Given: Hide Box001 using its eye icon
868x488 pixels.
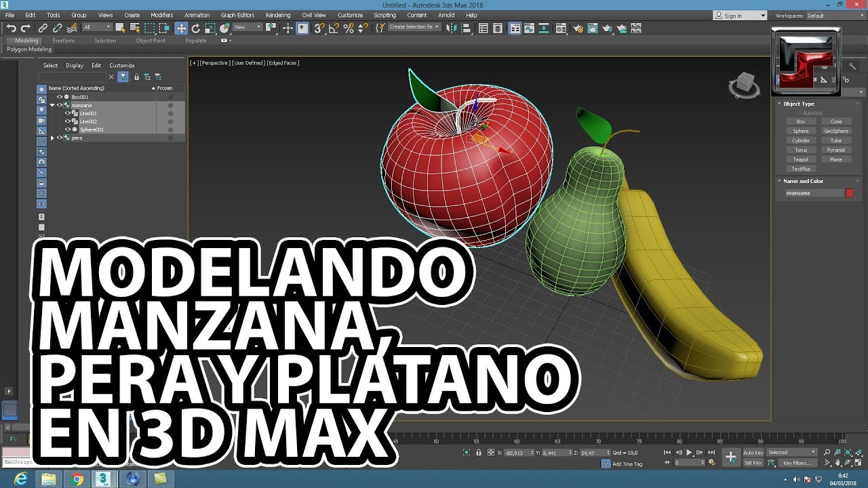Looking at the screenshot, I should coord(59,97).
